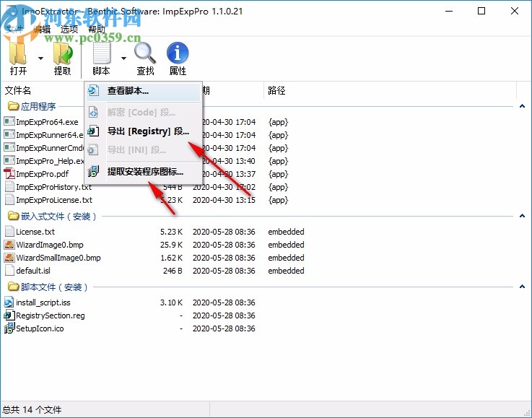Sort by the 路径 column header
Screen dimensions: 532x418
tap(276, 90)
